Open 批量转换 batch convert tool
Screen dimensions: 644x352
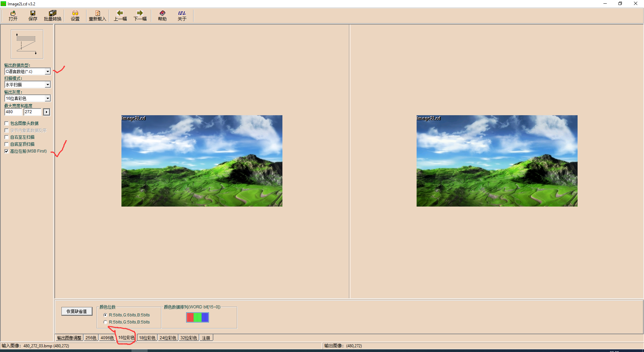(x=53, y=16)
